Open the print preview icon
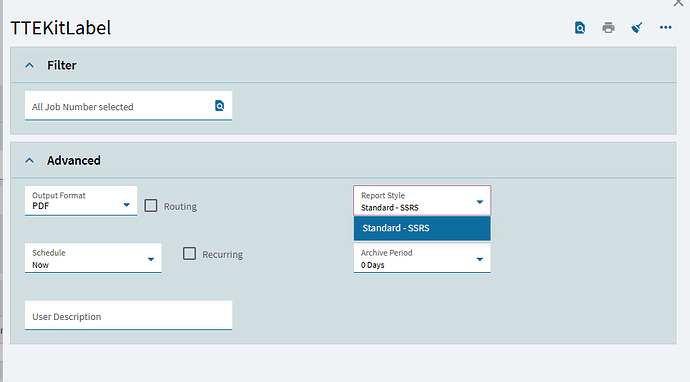690x382 pixels. [580, 28]
